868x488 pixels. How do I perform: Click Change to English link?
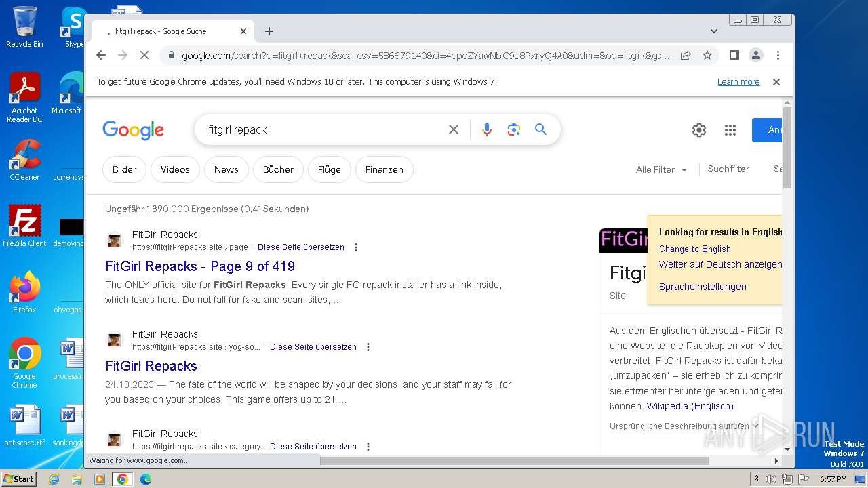(x=695, y=249)
